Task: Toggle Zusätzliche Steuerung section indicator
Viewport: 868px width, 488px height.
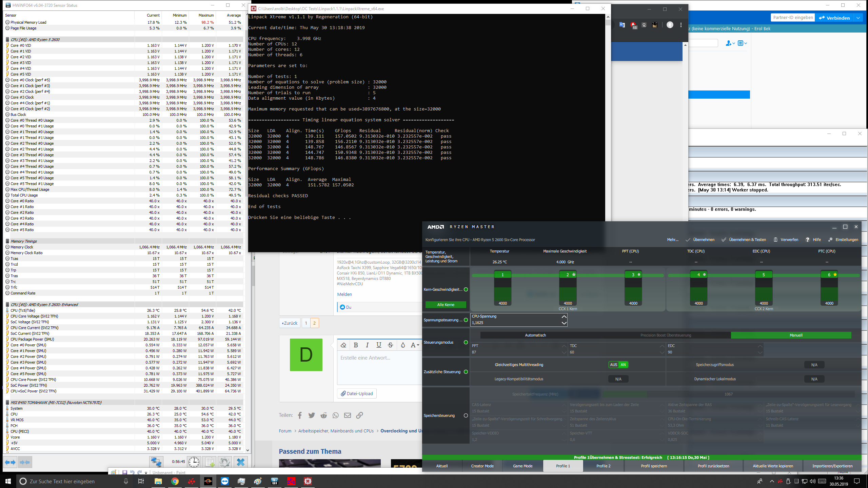Action: [466, 372]
